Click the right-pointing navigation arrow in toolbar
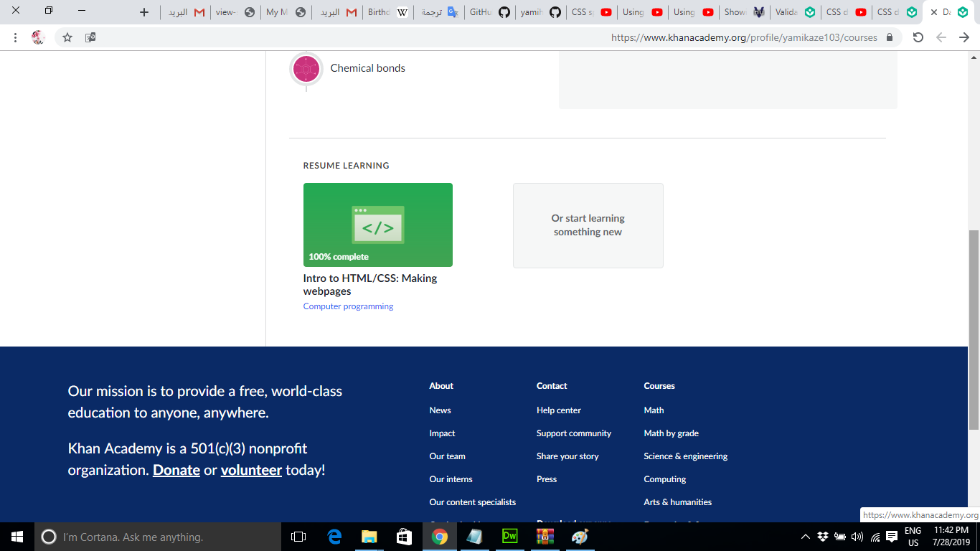This screenshot has width=980, height=551. [x=964, y=37]
